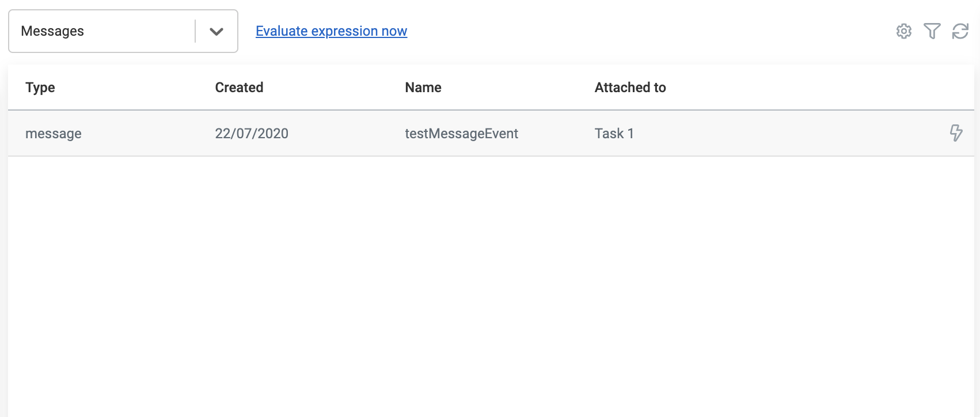The height and width of the screenshot is (417, 980).
Task: Click the Evaluate expression now link
Action: 331,31
